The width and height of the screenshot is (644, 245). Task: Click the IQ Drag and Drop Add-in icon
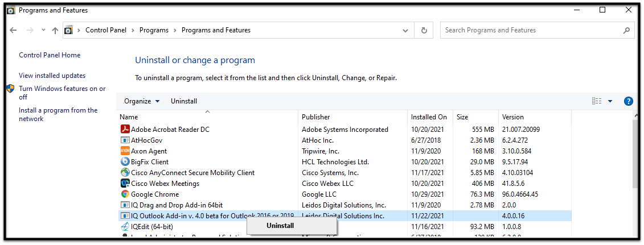125,205
